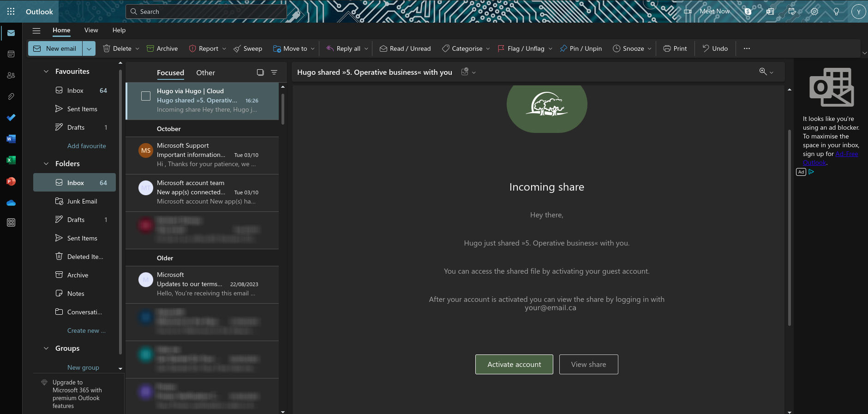Open the Notes folder
The image size is (868, 414).
[x=74, y=294]
